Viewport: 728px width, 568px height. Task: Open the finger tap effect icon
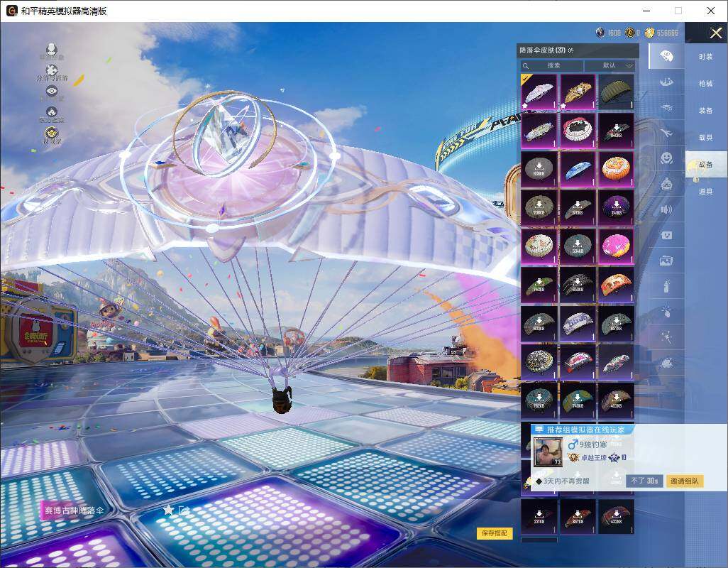coord(666,311)
